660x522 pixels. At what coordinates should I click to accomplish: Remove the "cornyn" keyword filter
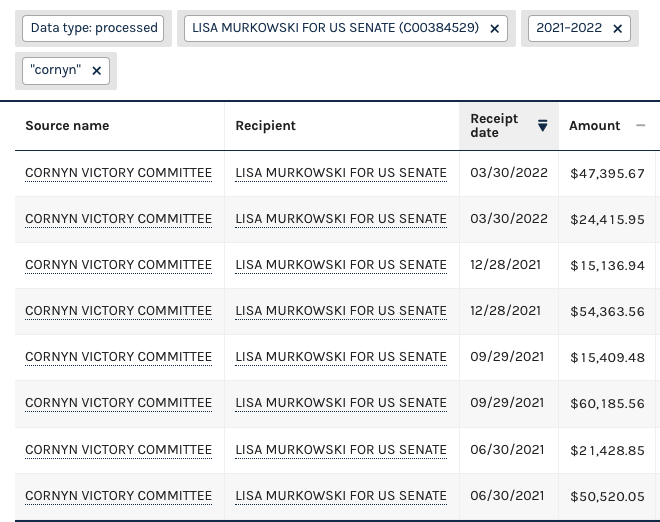click(x=96, y=71)
